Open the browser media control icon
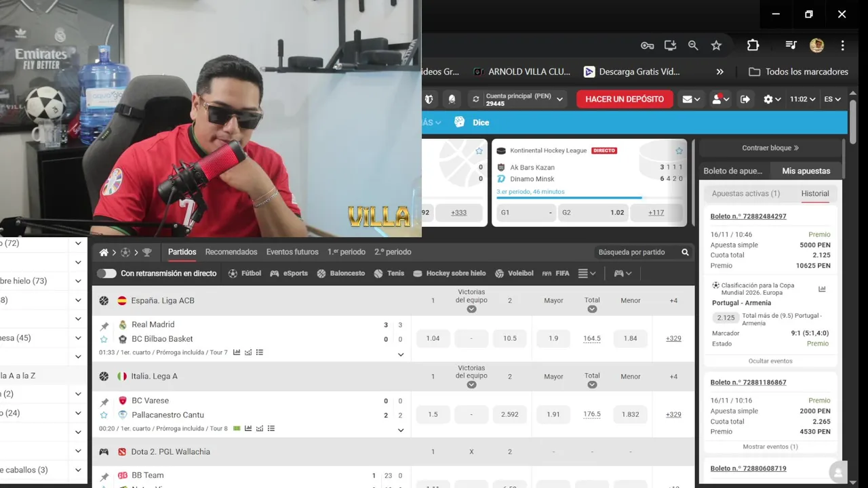868x488 pixels. (791, 45)
